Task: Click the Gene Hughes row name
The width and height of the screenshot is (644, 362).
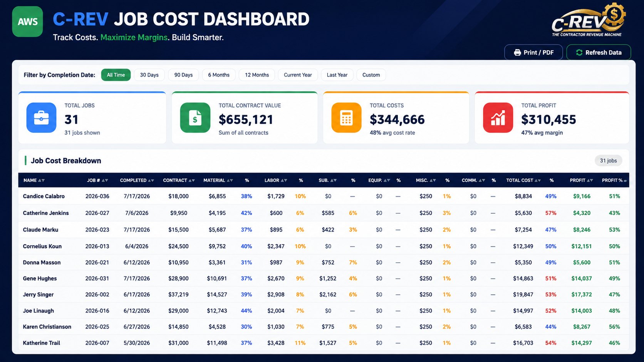Action: coord(40,278)
